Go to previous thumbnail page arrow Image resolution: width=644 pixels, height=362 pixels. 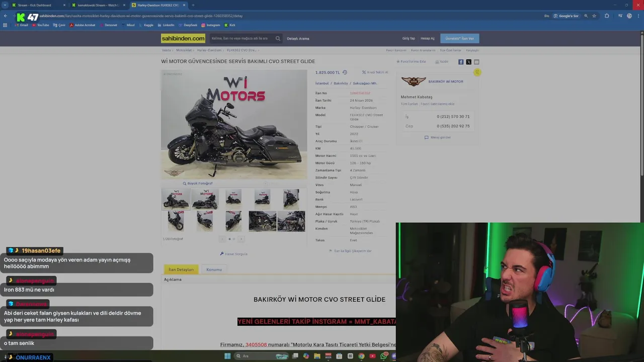222,239
